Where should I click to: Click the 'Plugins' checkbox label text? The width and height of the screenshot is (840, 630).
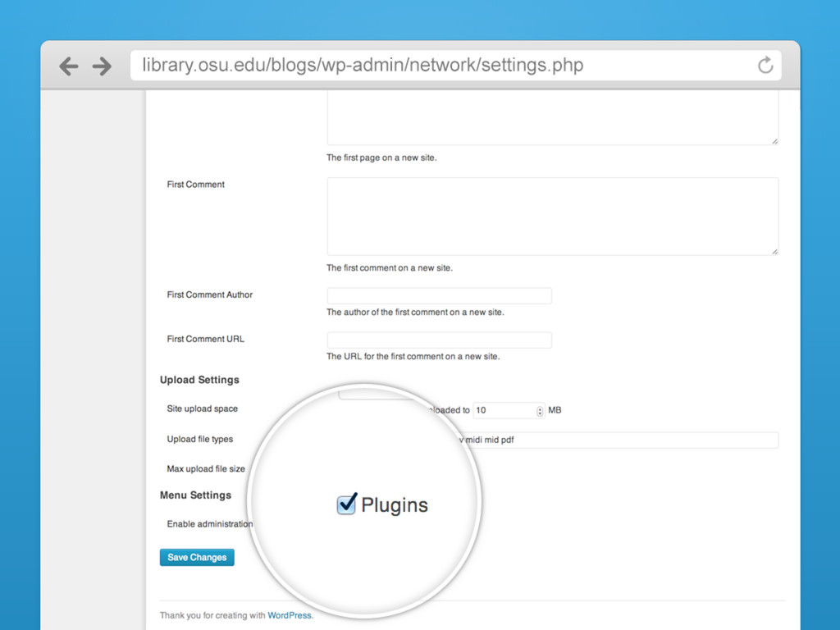coord(395,505)
